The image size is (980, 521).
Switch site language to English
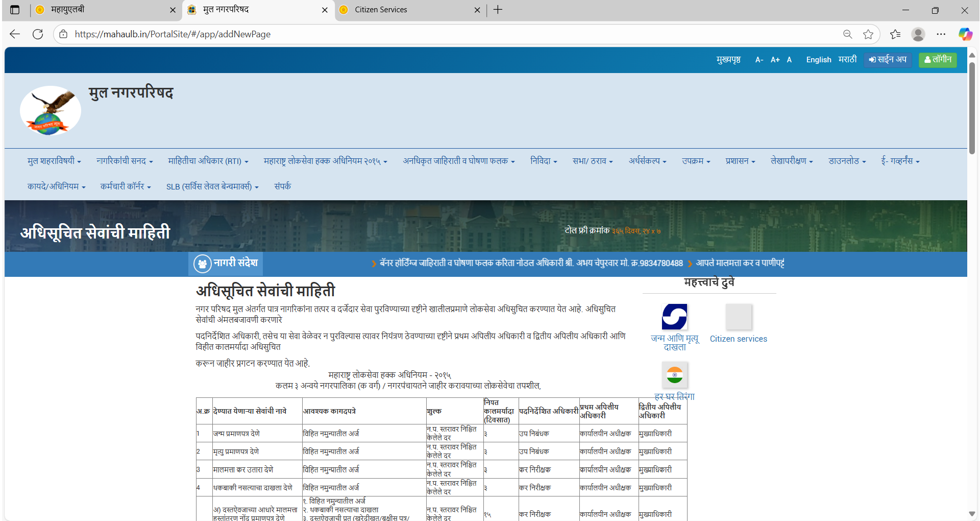pos(818,60)
